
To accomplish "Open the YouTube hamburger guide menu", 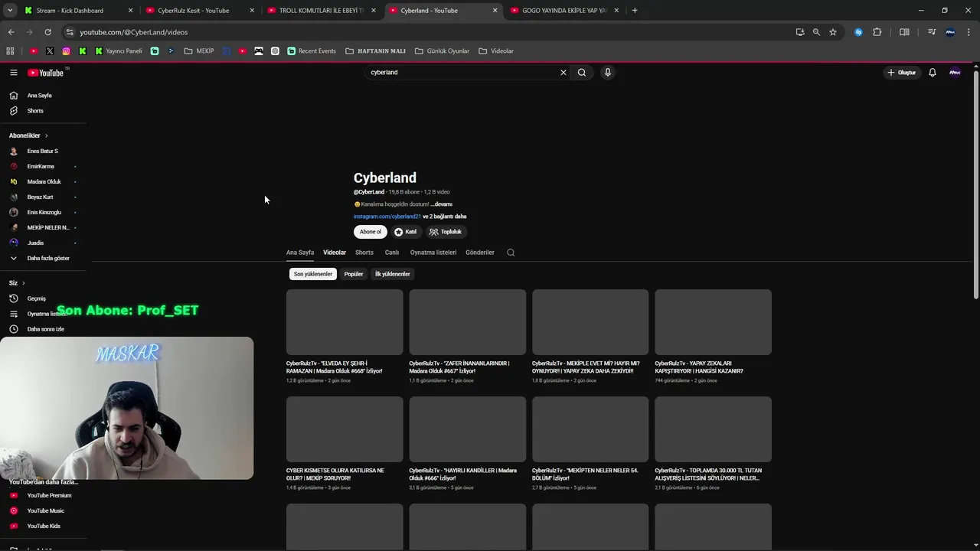I will [x=13, y=73].
